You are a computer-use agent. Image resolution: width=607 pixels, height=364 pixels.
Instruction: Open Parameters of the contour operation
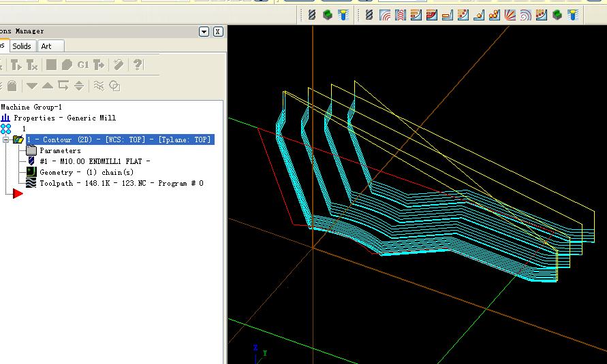(60, 150)
